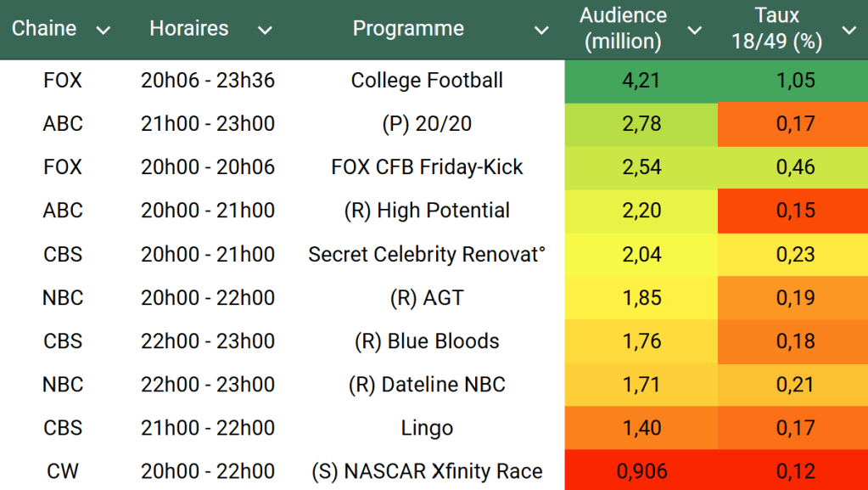Click the Programme column header label

pos(408,29)
